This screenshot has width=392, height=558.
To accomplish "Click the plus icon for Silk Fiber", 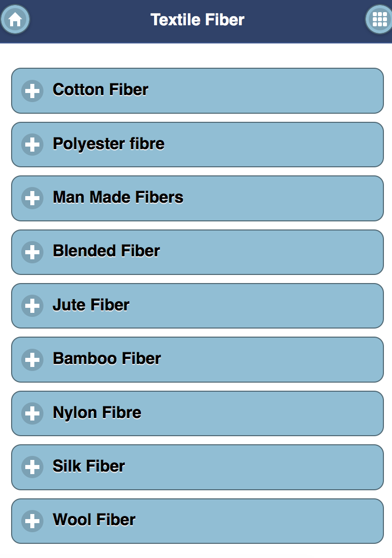I will (x=32, y=467).
